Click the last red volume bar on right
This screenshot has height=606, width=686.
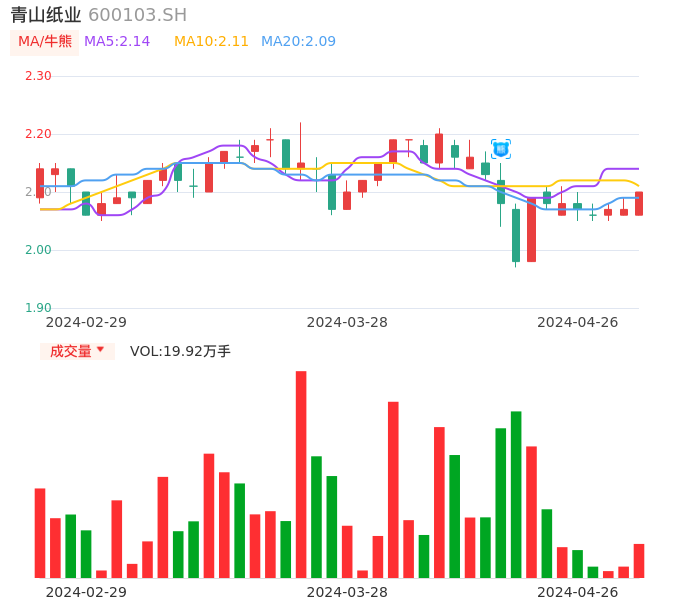pos(639,561)
